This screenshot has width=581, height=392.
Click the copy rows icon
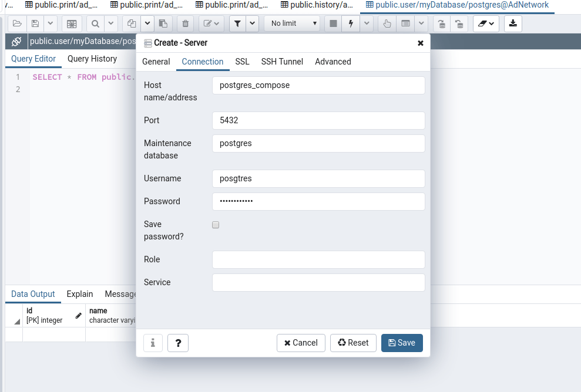(x=132, y=23)
